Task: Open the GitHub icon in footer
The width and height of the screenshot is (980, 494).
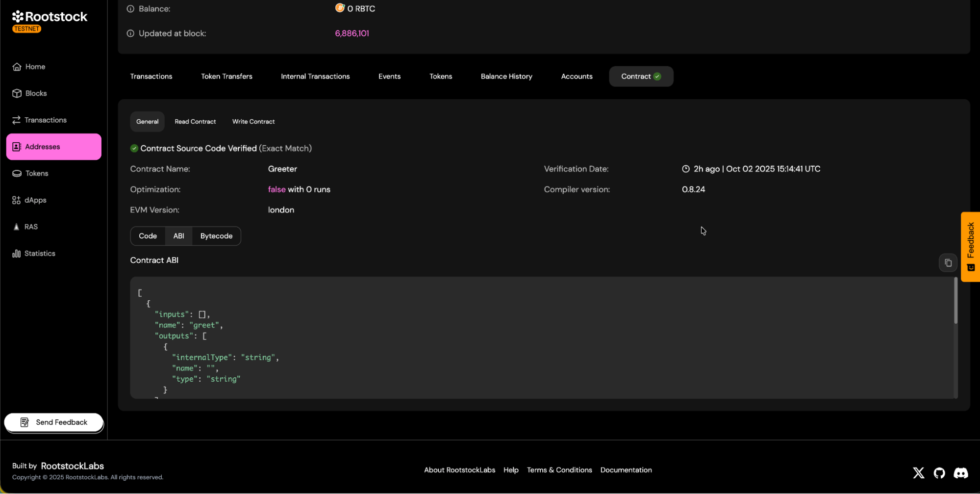Action: click(x=939, y=473)
